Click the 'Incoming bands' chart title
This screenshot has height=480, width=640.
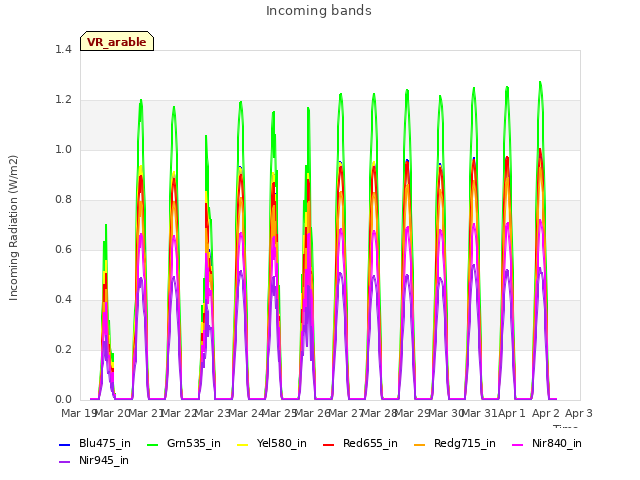point(319,11)
